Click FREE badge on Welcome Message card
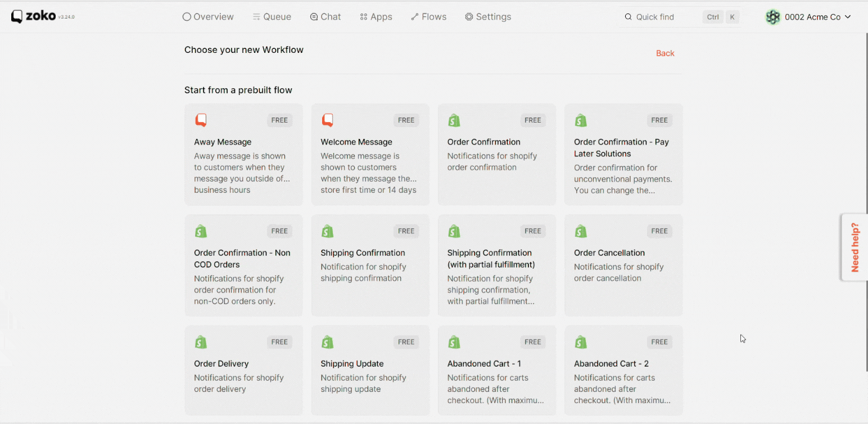This screenshot has width=868, height=424. click(406, 120)
